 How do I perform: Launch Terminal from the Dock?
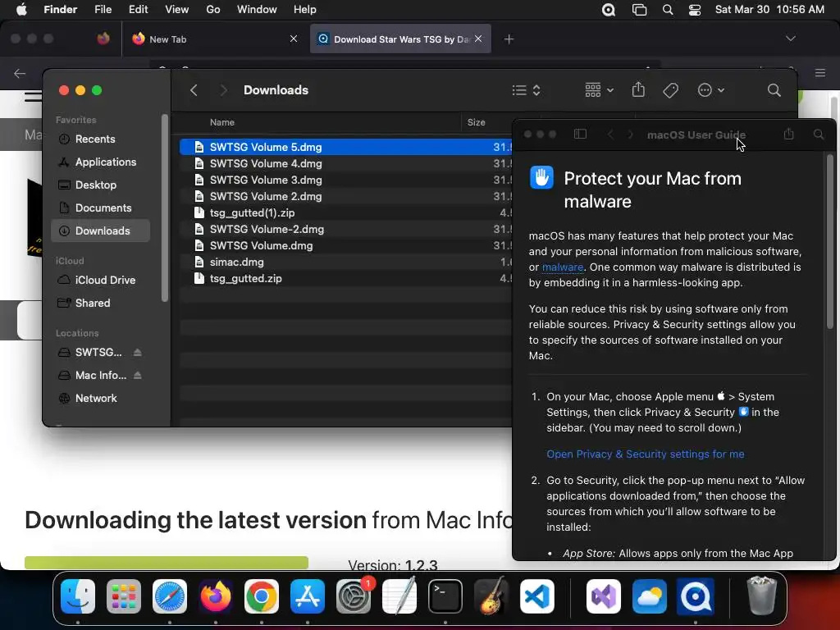(445, 596)
